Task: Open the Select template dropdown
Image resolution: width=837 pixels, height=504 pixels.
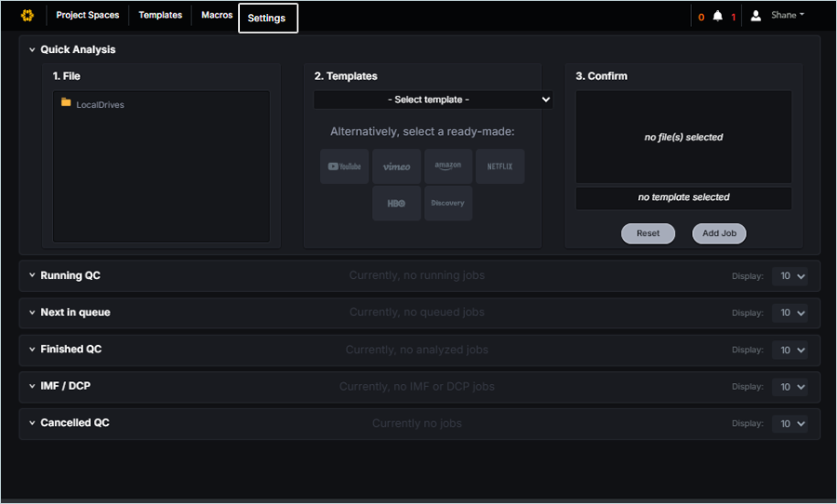Action: pos(433,99)
